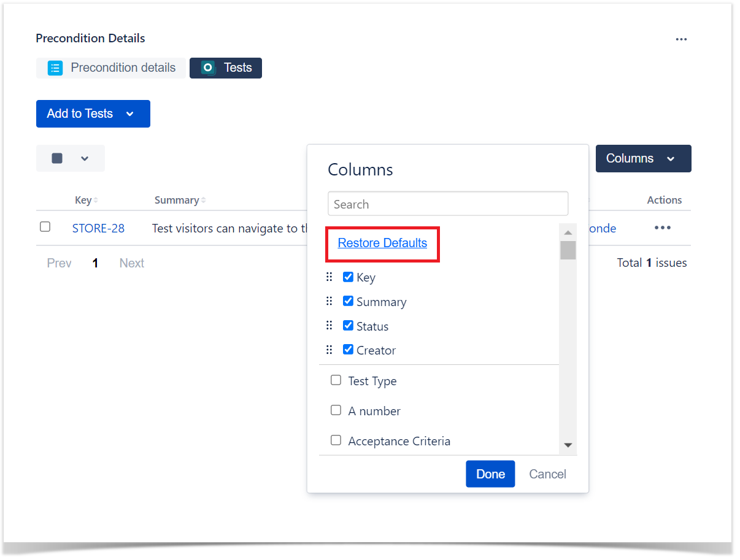Screen dimensions: 740x560
Task: Open the Precondition Details more options ellipsis
Action: 681,39
